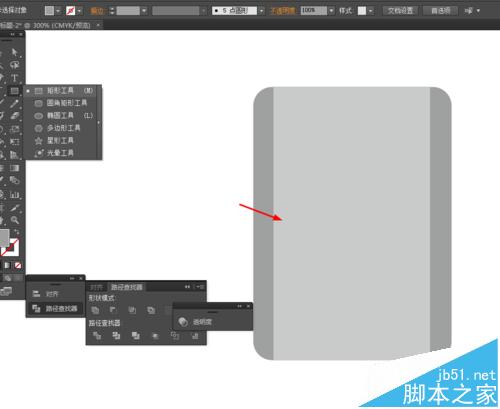Select the Gradient tool
Screen dimensions: 500x409
pyautogui.click(x=15, y=168)
